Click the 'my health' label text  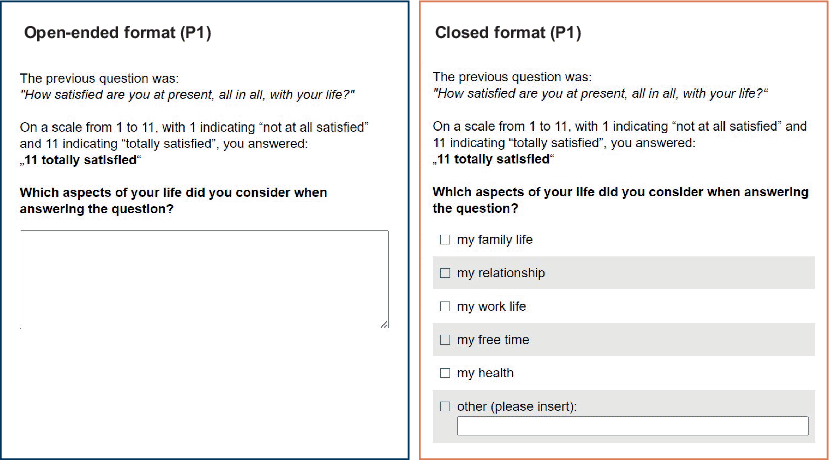pyautogui.click(x=485, y=373)
